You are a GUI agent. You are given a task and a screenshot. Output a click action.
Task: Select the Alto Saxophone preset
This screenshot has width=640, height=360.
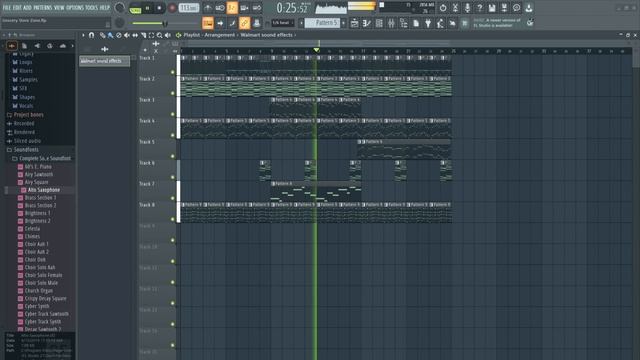tap(44, 190)
